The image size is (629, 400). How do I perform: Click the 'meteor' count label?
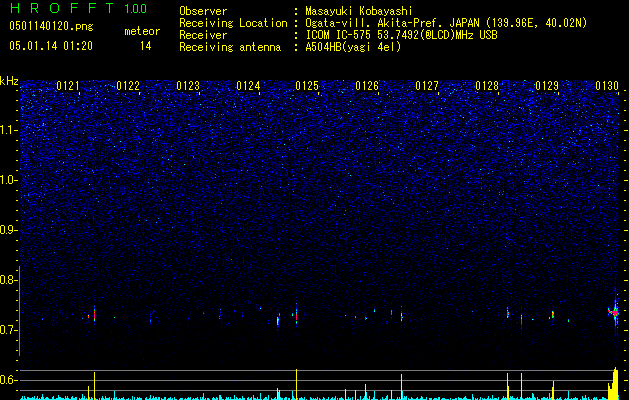click(x=142, y=31)
